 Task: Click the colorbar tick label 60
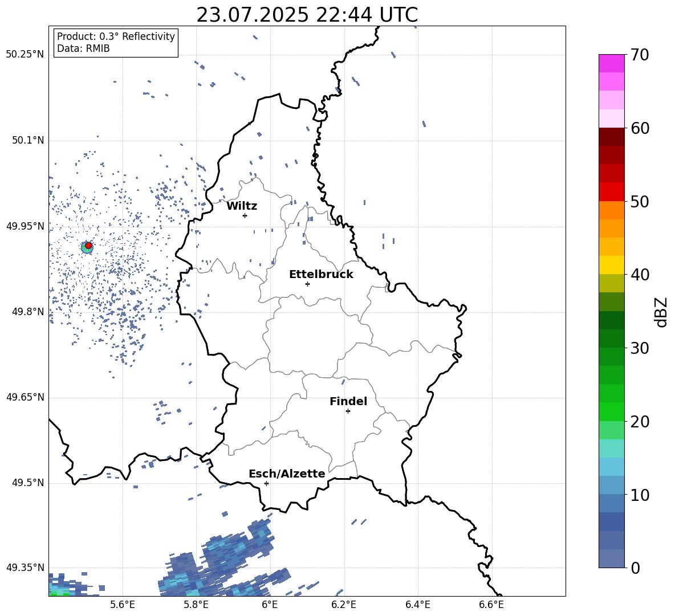point(640,128)
